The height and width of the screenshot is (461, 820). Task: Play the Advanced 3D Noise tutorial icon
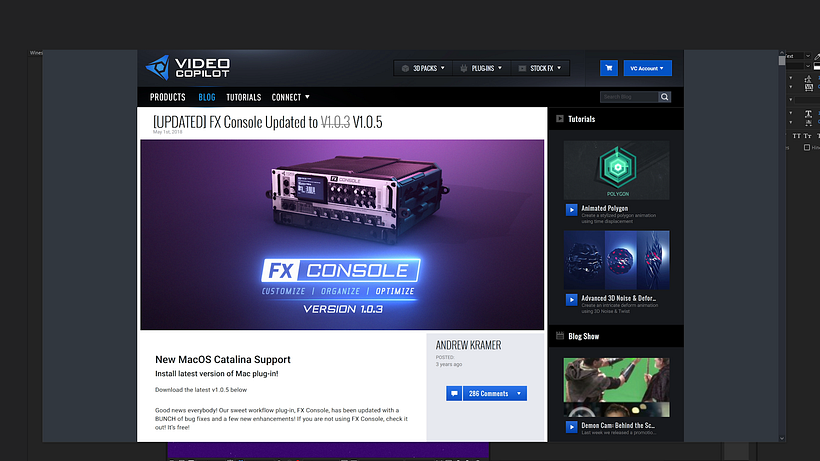click(571, 299)
